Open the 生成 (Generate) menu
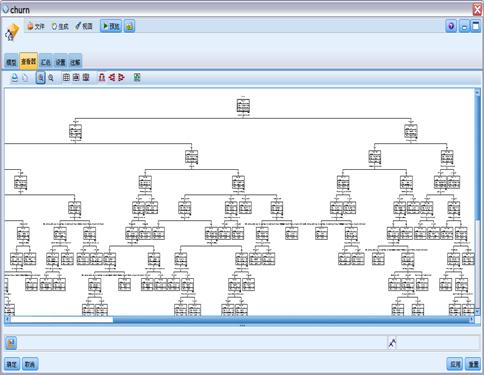 click(x=60, y=26)
